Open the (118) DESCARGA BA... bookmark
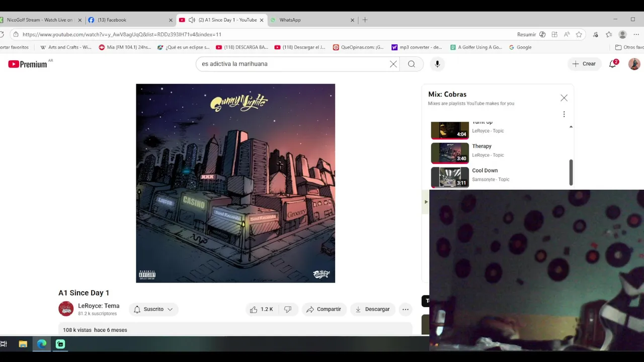Screen dimensions: 644x362 [x=242, y=47]
